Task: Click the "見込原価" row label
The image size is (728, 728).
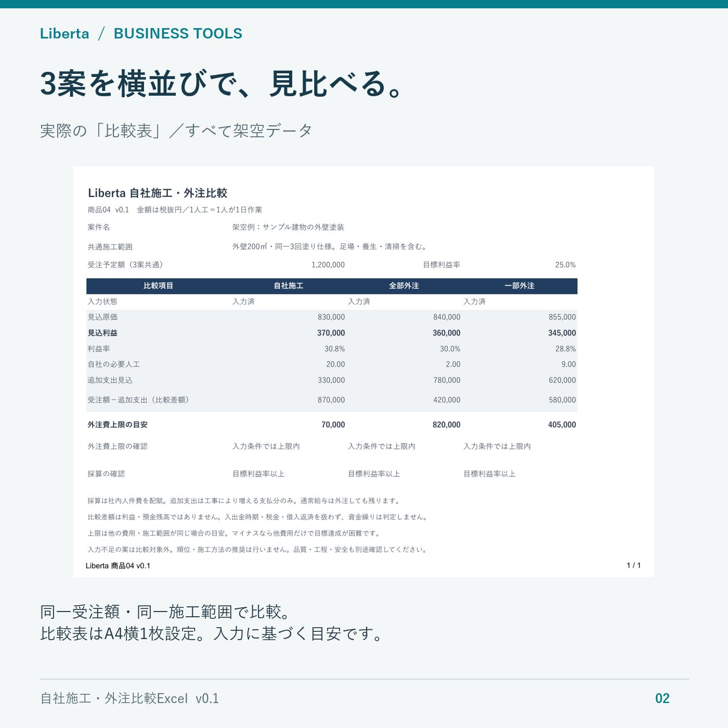Action: click(102, 317)
